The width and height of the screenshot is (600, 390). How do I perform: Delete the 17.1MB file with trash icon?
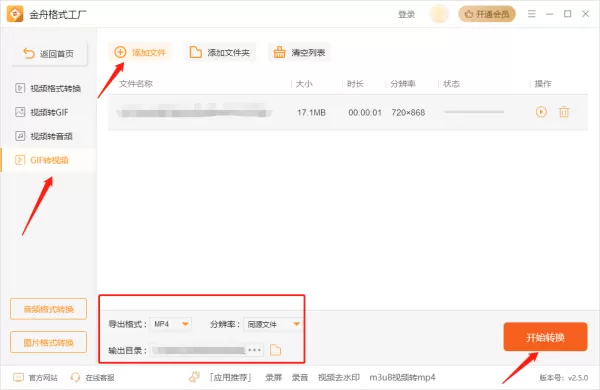(x=564, y=112)
